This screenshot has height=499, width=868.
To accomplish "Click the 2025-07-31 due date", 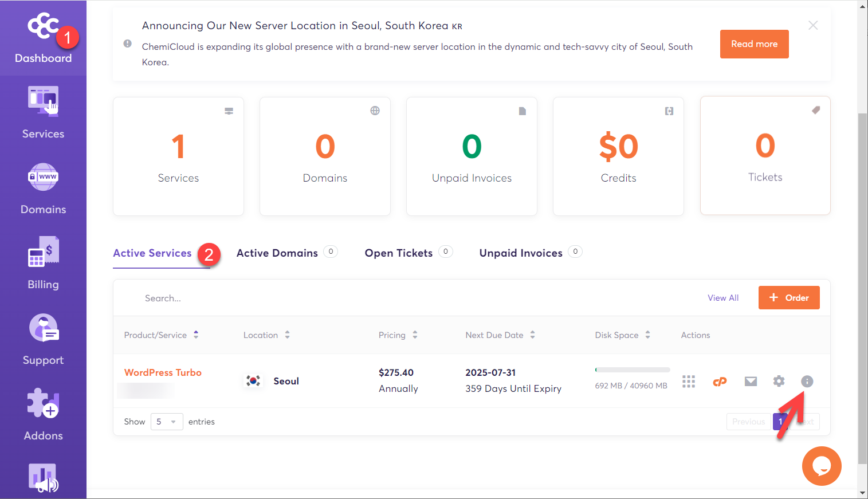I will (490, 372).
